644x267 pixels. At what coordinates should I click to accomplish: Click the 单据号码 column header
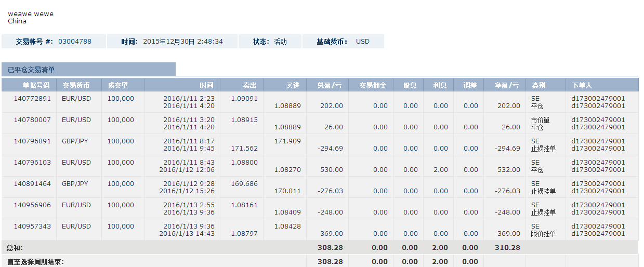pyautogui.click(x=36, y=85)
